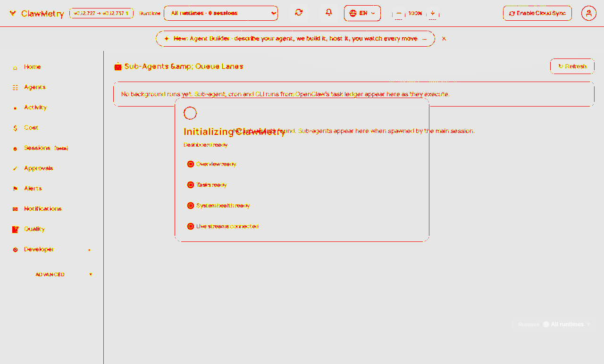Screen dimensions: 604x364
Task: Click Refresh in the Sub-Agents panel
Action: pos(572,66)
